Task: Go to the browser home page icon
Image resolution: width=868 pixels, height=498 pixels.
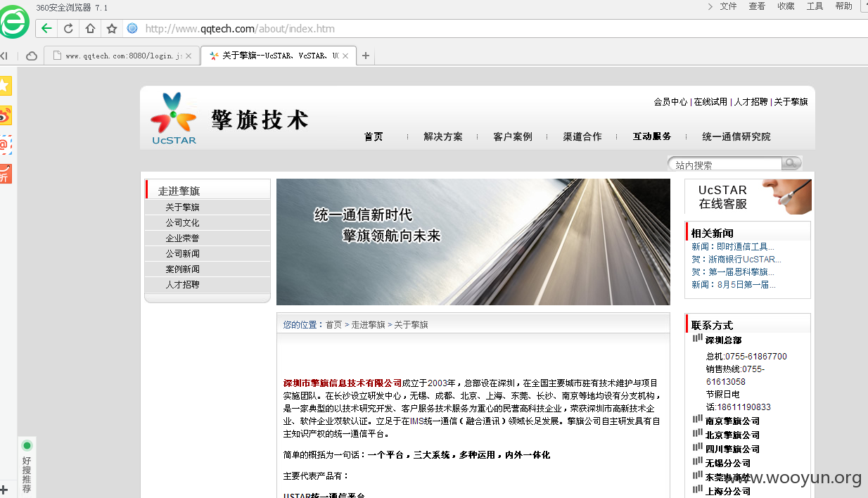Action: (90, 29)
